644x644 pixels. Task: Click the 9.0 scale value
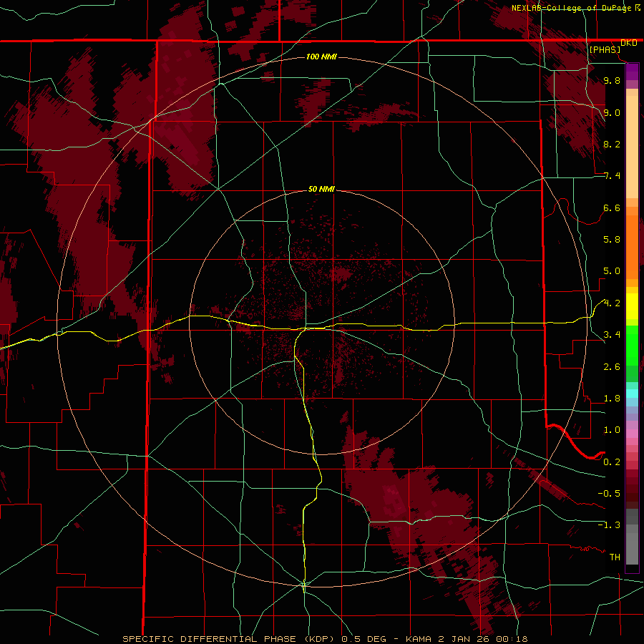coord(612,112)
